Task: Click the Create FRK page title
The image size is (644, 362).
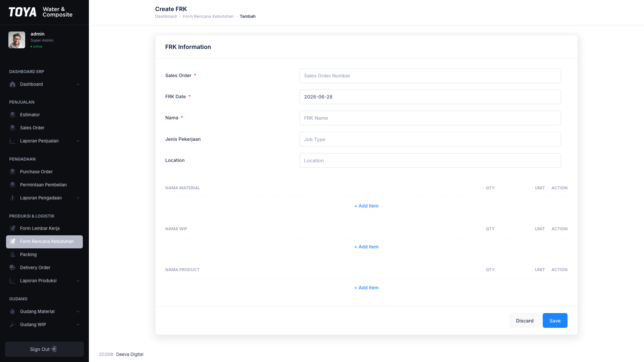Action: click(171, 9)
